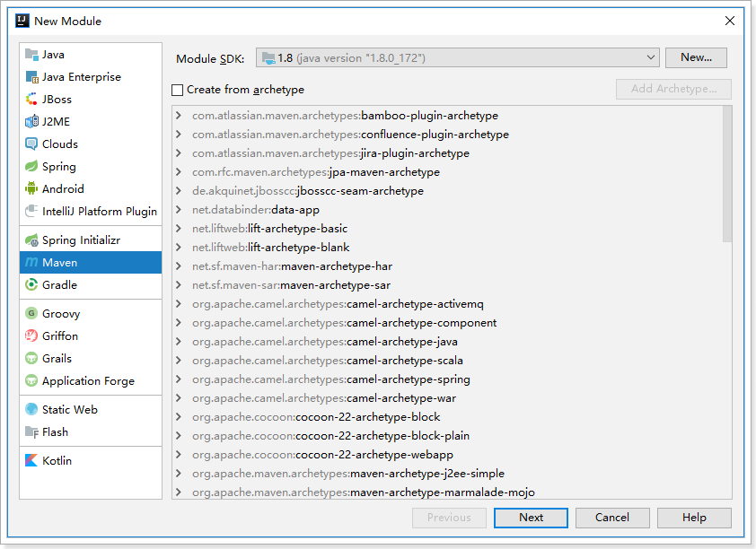Click the Java folder icon in sidebar
The height and width of the screenshot is (549, 756).
pos(31,55)
